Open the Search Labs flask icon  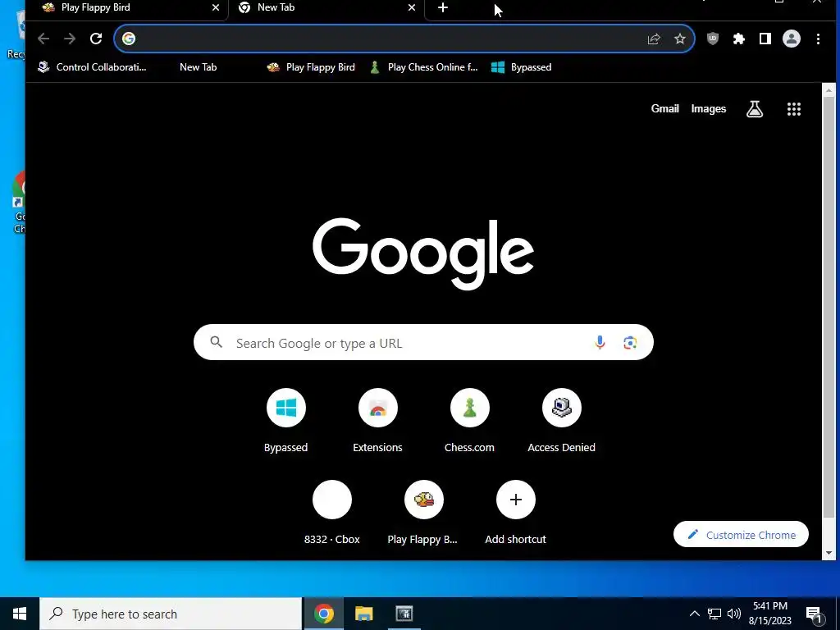click(x=755, y=109)
